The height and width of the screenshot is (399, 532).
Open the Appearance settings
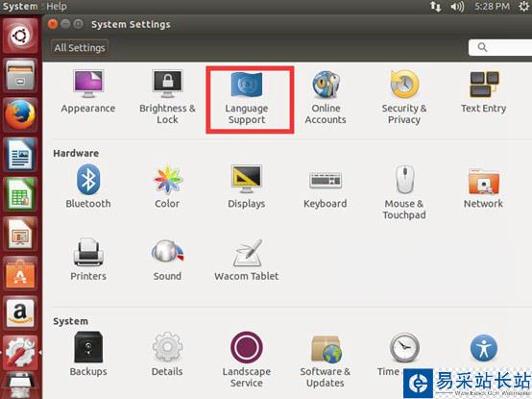pos(88,91)
